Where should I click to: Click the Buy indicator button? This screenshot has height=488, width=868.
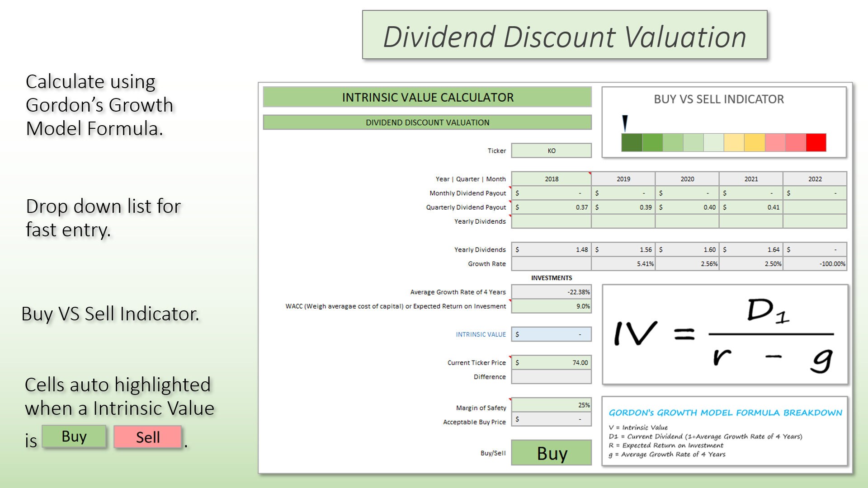tap(75, 436)
